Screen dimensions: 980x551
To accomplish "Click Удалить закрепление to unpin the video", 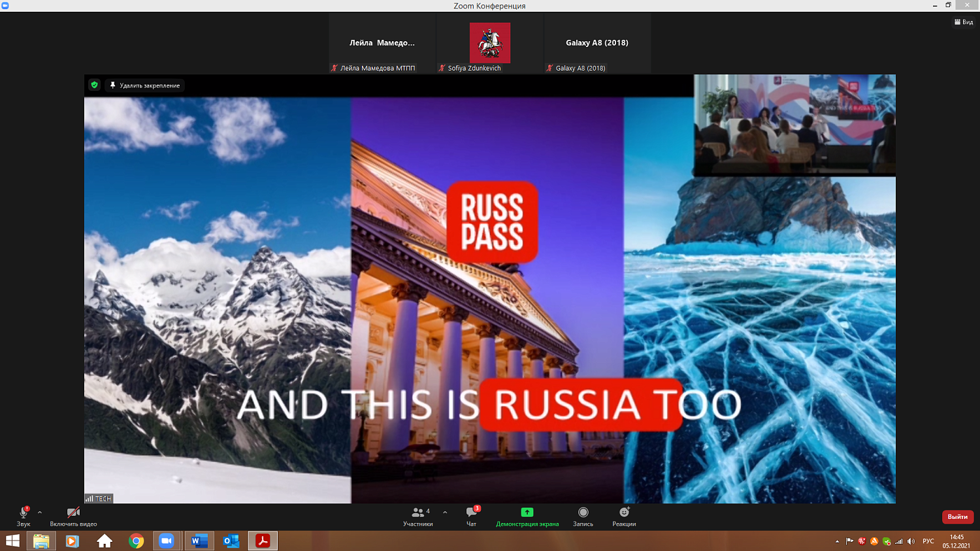I will click(145, 86).
